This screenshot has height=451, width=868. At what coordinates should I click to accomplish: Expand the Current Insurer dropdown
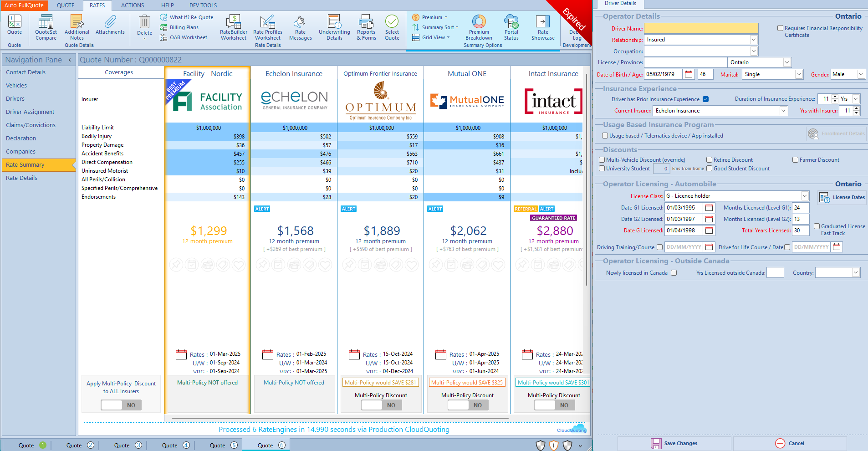pos(783,111)
